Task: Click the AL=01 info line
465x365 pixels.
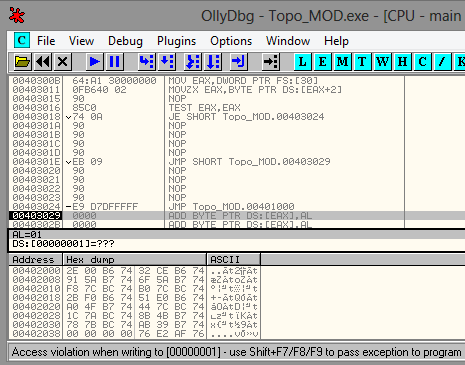Action: click(x=27, y=235)
